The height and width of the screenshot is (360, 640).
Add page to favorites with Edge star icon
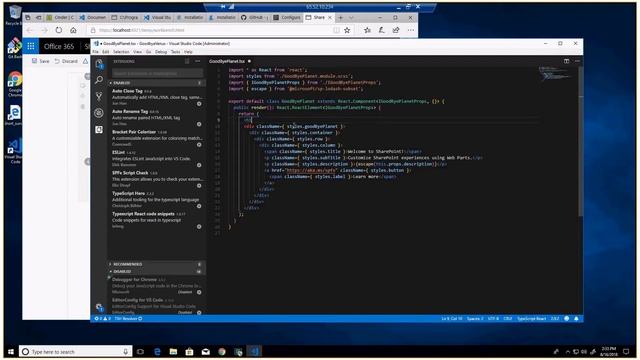(347, 30)
